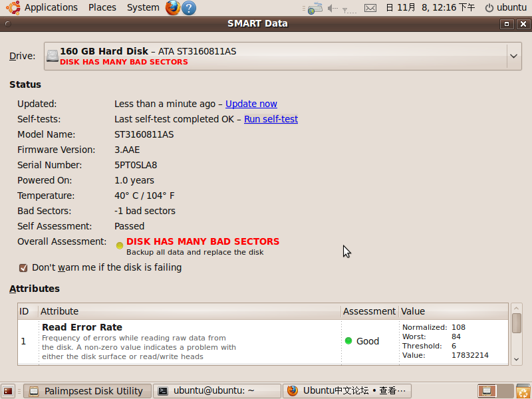
Task: Open the mail envelope indicator
Action: [x=370, y=8]
